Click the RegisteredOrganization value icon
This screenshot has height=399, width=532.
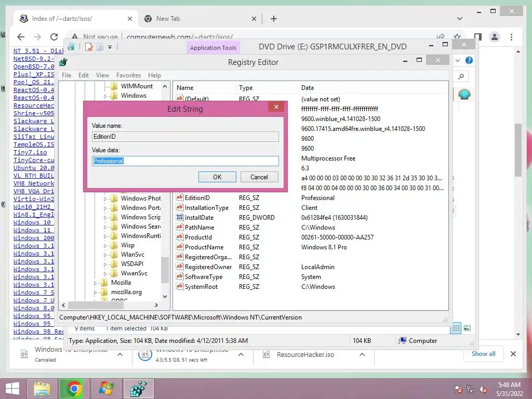[179, 257]
